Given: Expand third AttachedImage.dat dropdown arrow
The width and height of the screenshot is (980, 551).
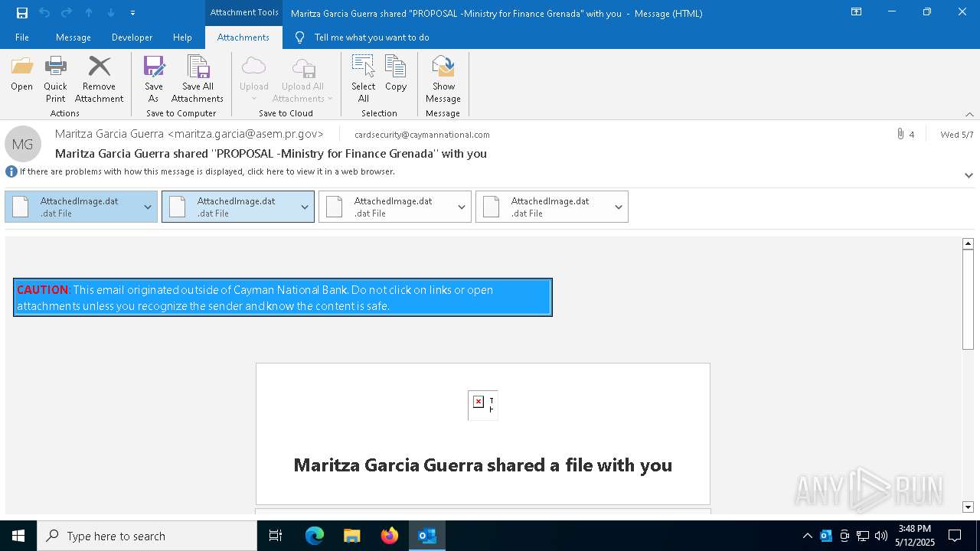Looking at the screenshot, I should point(462,207).
